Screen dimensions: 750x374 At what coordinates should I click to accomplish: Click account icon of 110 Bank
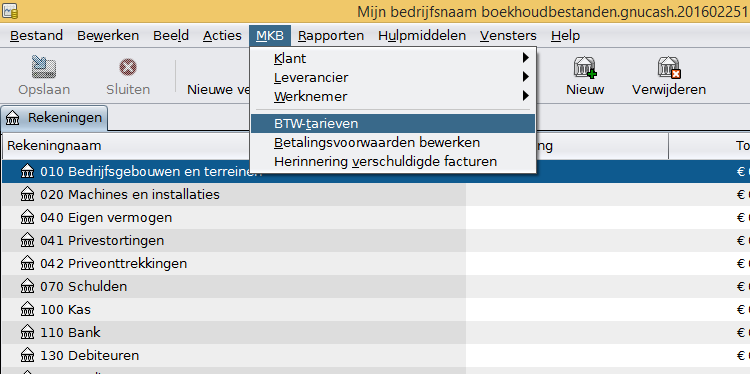click(x=28, y=332)
